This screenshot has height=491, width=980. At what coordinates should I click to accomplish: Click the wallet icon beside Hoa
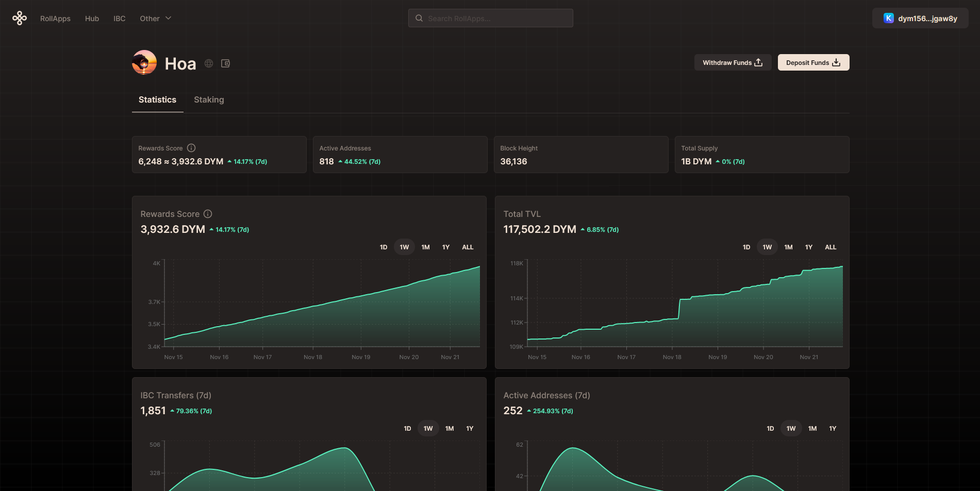pyautogui.click(x=225, y=63)
